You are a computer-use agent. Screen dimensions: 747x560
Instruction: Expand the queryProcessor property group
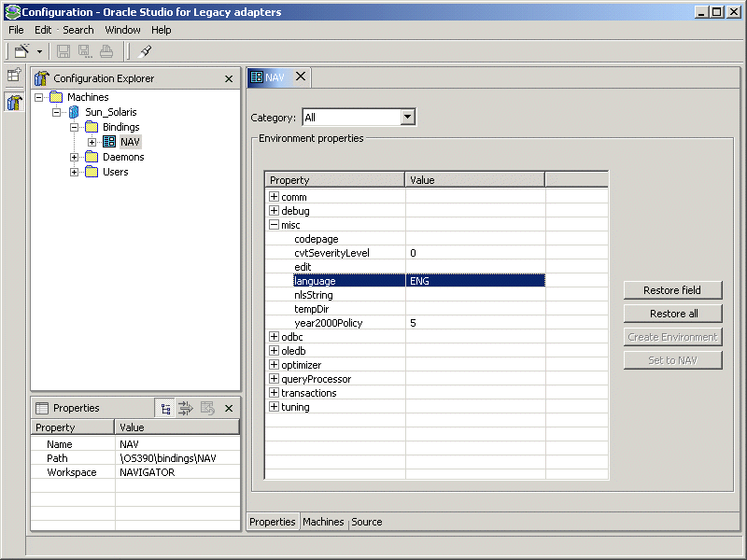click(x=274, y=379)
